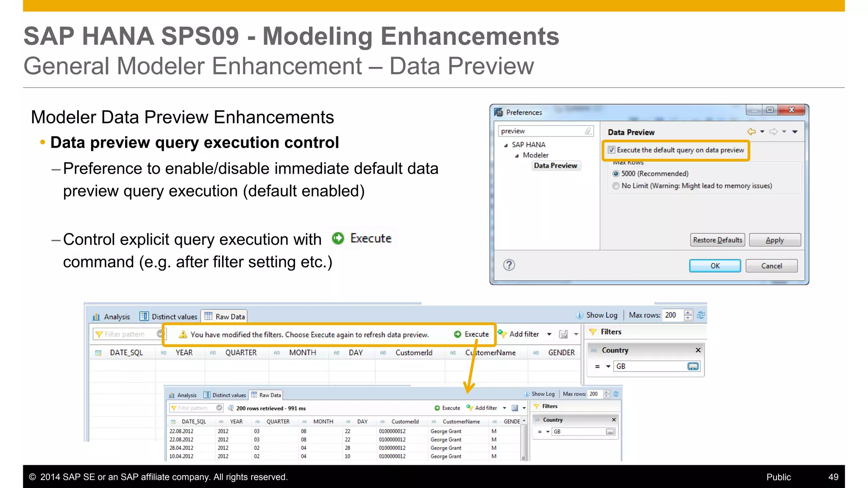Click the '200 rows retrieved - 991 ms' status
The height and width of the screenshot is (488, 868).
coord(271,408)
